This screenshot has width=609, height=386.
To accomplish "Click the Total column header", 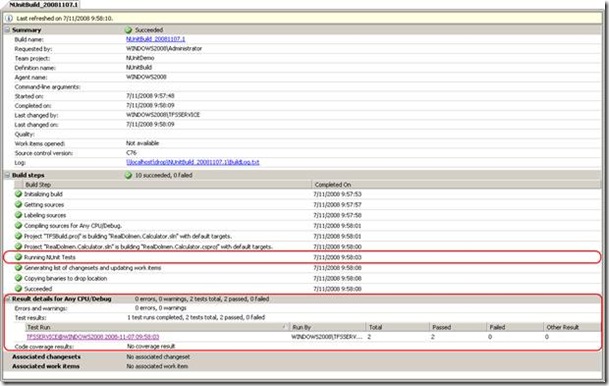I will tap(398, 327).
